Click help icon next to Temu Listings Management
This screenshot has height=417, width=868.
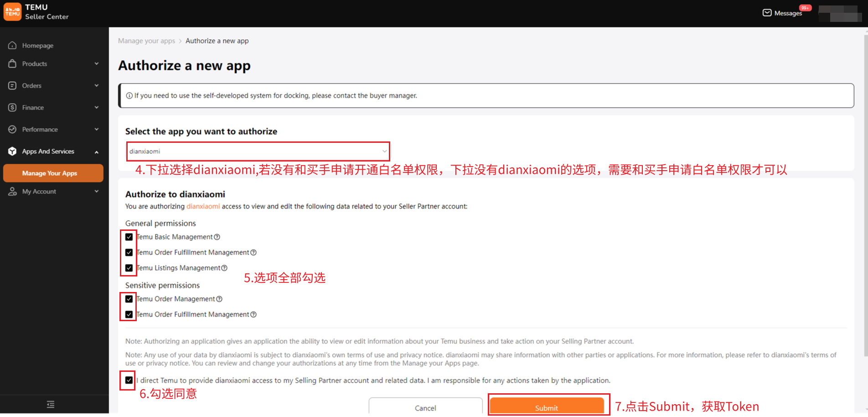[x=224, y=268]
